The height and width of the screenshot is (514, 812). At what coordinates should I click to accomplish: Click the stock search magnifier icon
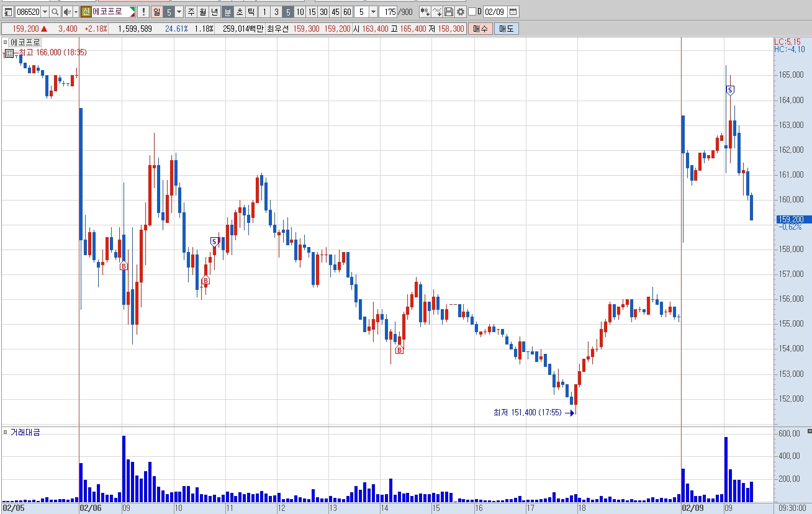(55, 12)
